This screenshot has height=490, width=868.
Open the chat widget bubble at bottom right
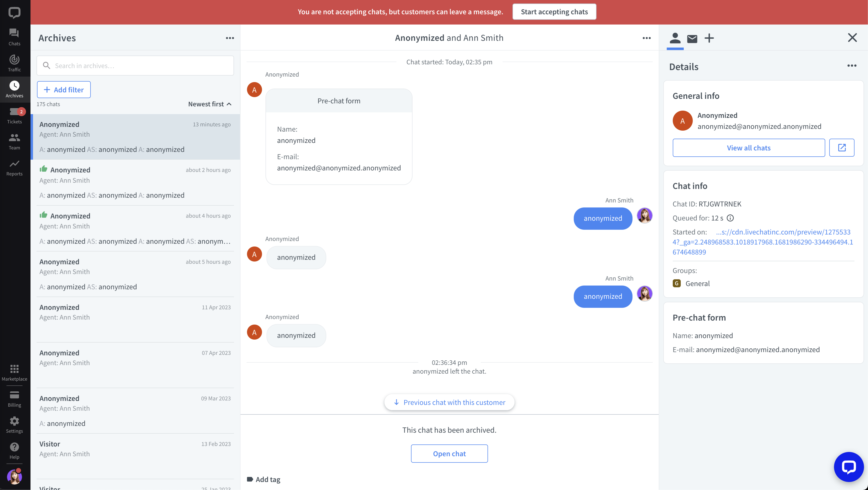click(x=848, y=467)
